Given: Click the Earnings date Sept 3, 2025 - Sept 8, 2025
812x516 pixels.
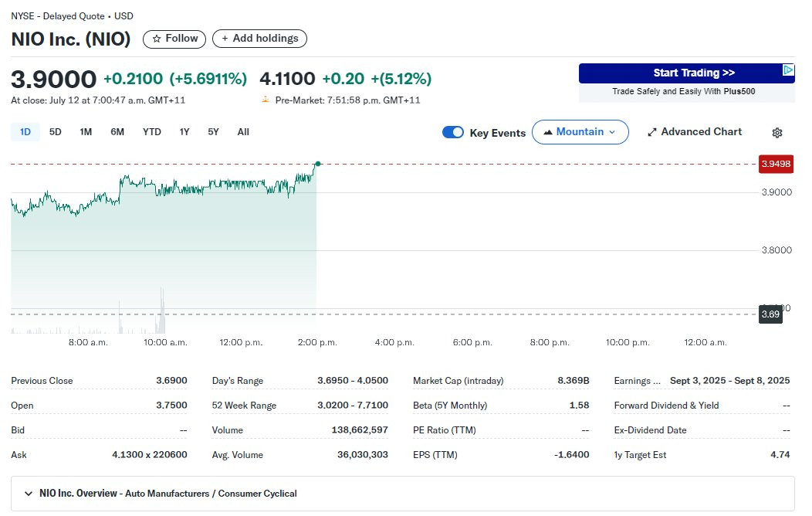Looking at the screenshot, I should (729, 380).
